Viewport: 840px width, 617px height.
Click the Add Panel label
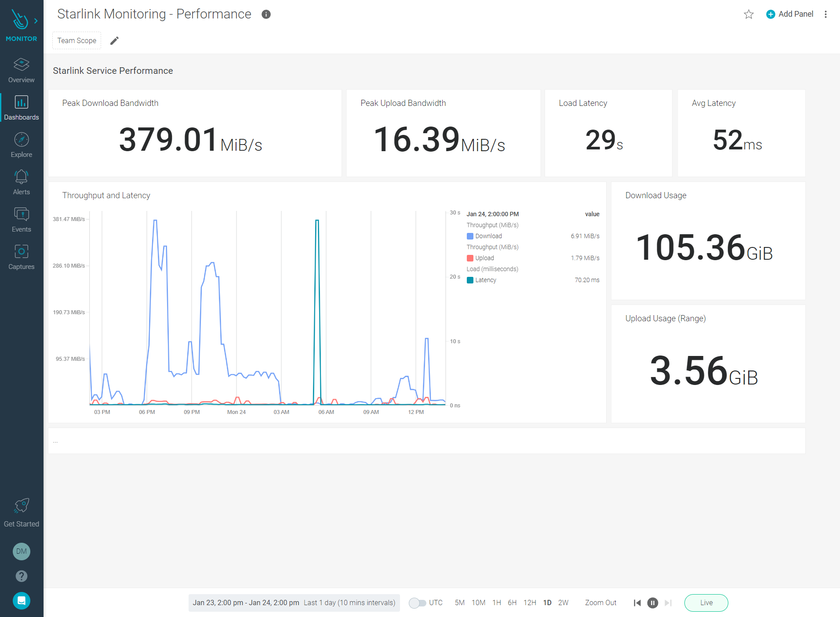pyautogui.click(x=796, y=14)
